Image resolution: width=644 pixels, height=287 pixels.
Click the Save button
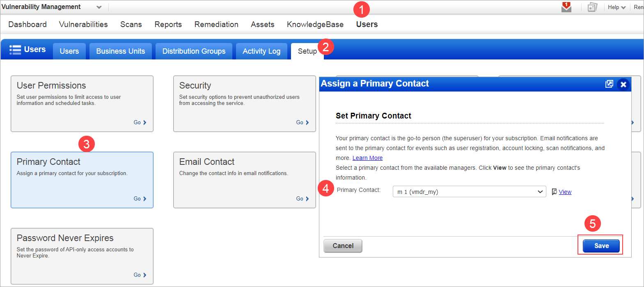601,246
